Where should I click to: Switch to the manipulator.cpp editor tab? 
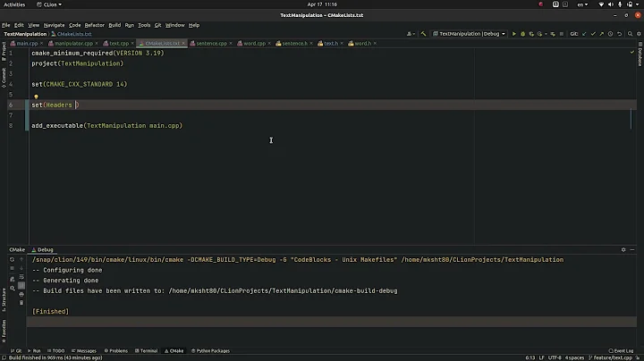(71, 43)
